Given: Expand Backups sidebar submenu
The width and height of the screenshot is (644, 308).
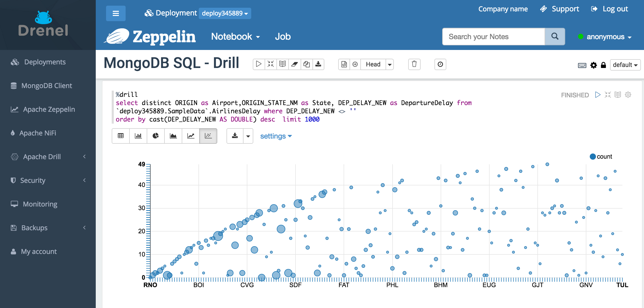Looking at the screenshot, I should [x=48, y=228].
